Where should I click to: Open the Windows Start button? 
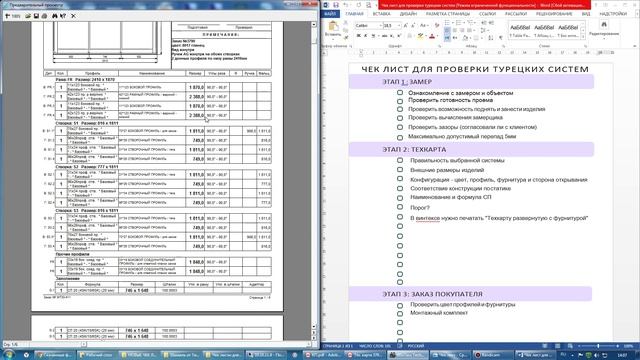point(8,355)
